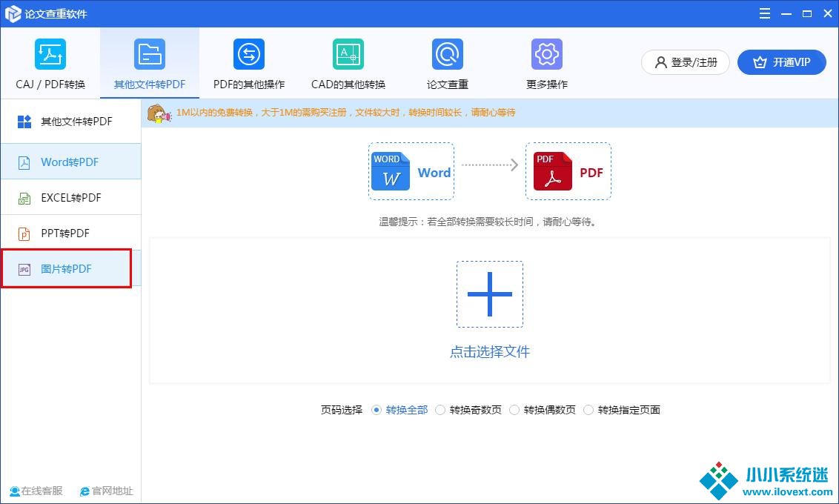
Task: Click the red PDF output icon
Action: [552, 172]
